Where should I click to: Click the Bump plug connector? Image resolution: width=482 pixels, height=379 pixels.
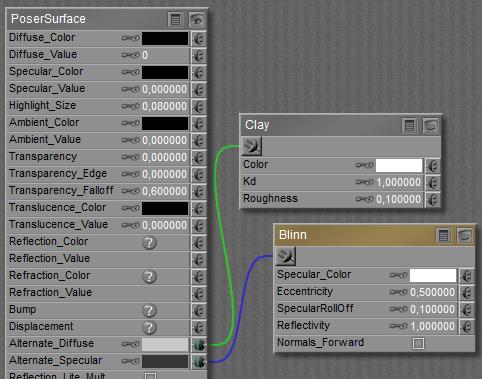pyautogui.click(x=199, y=310)
